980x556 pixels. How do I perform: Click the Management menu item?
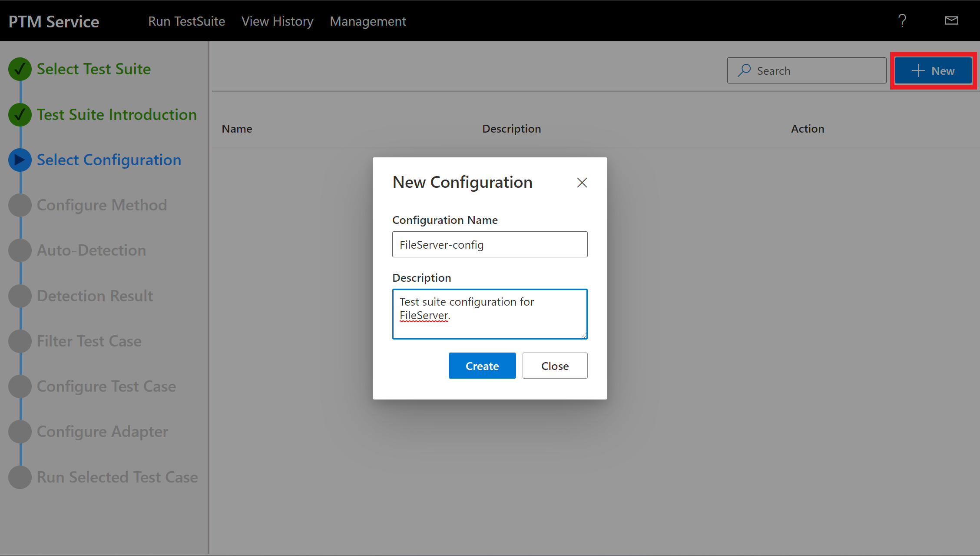[368, 21]
